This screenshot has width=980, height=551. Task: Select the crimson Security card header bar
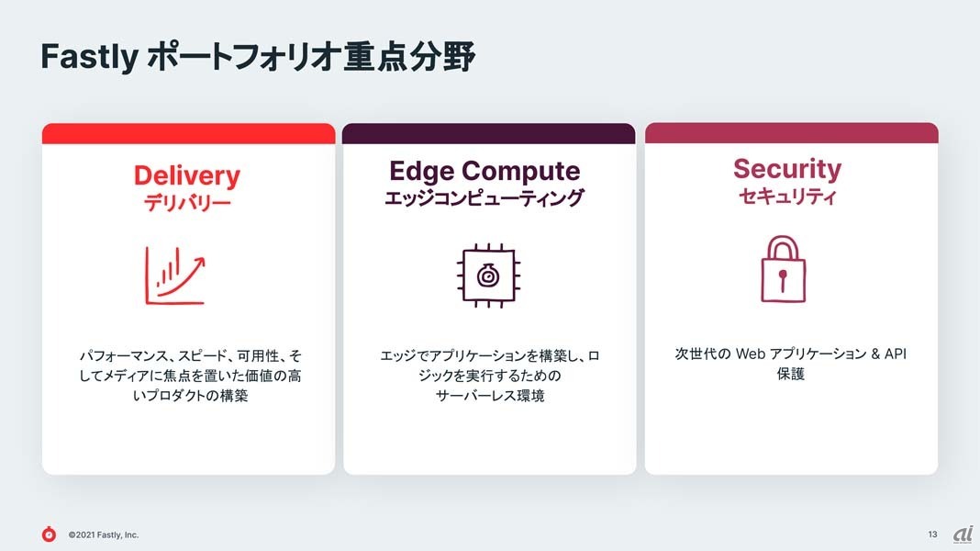[x=791, y=132]
